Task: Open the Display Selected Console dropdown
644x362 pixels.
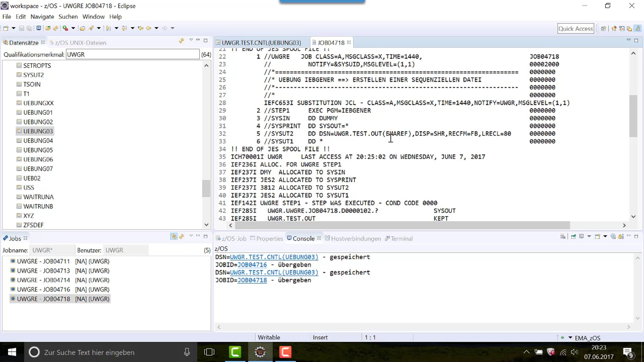Action: [x=589, y=237]
